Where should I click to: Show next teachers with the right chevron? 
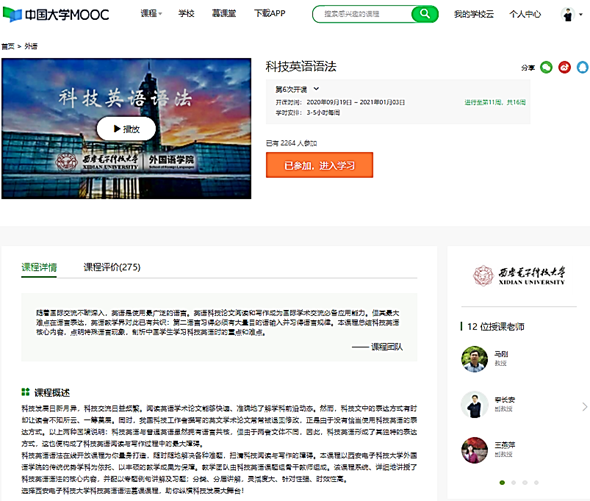coord(584,407)
